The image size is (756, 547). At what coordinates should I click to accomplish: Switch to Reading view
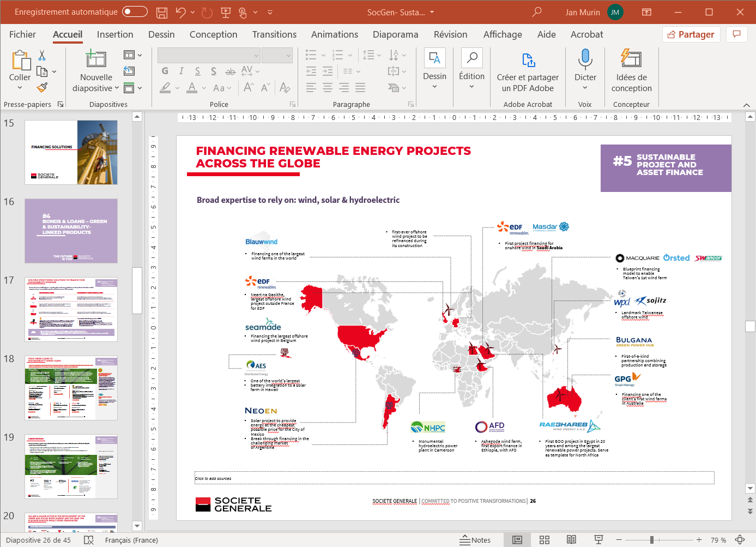571,540
